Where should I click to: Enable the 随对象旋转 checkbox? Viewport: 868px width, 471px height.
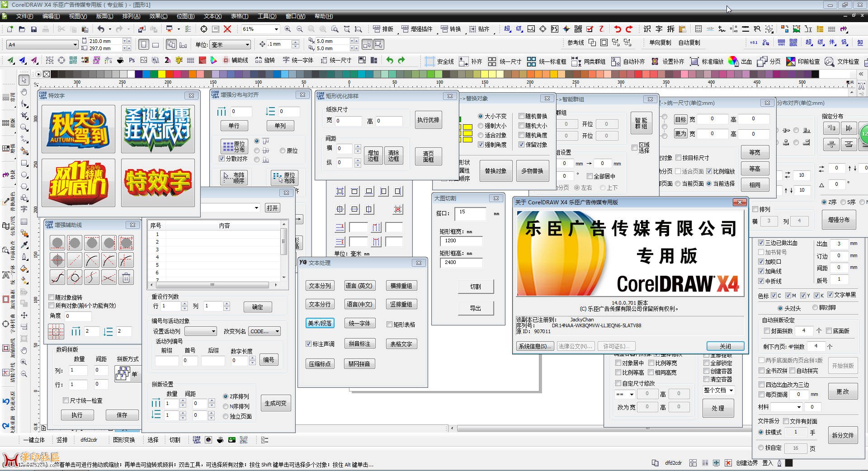pyautogui.click(x=52, y=297)
